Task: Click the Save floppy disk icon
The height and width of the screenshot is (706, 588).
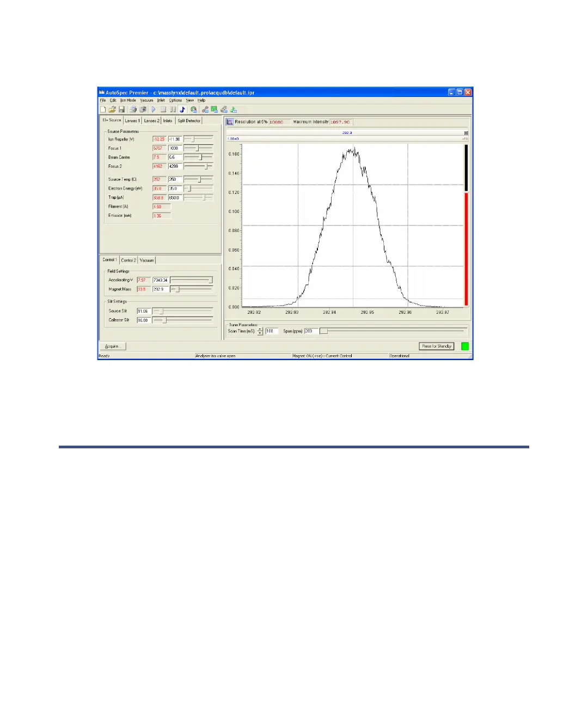Action: point(122,109)
